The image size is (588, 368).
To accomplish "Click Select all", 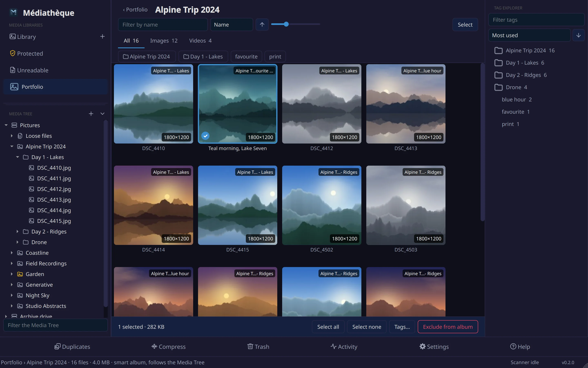I will coord(328,327).
